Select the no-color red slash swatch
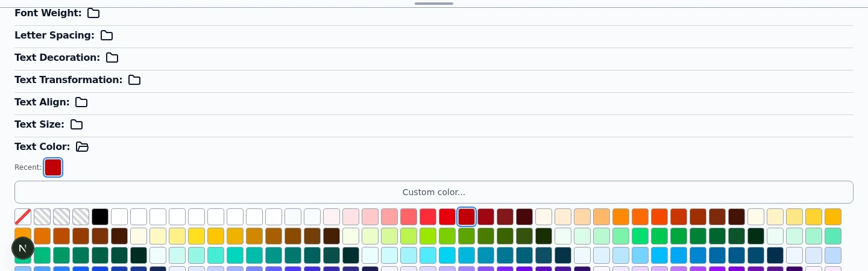868x271 pixels. tap(23, 217)
